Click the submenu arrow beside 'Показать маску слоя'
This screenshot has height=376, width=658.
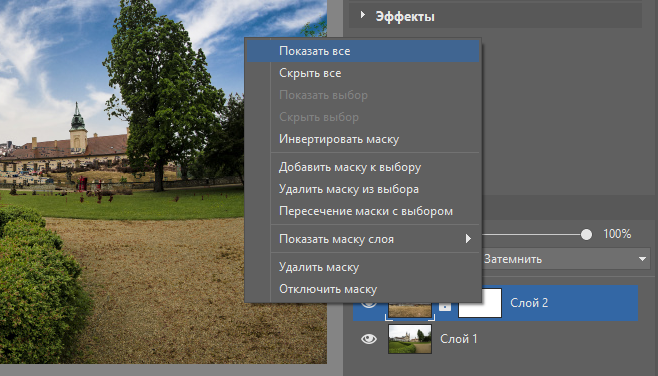(468, 239)
